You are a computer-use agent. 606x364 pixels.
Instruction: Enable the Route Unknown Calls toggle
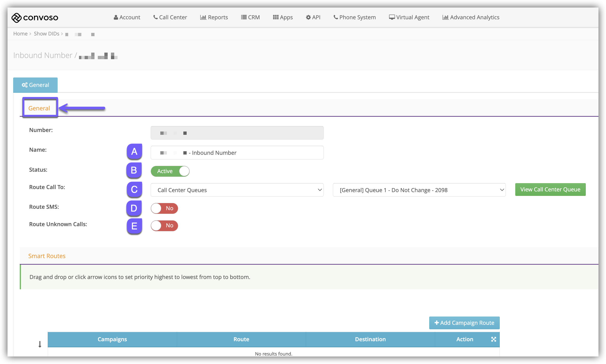tap(164, 226)
